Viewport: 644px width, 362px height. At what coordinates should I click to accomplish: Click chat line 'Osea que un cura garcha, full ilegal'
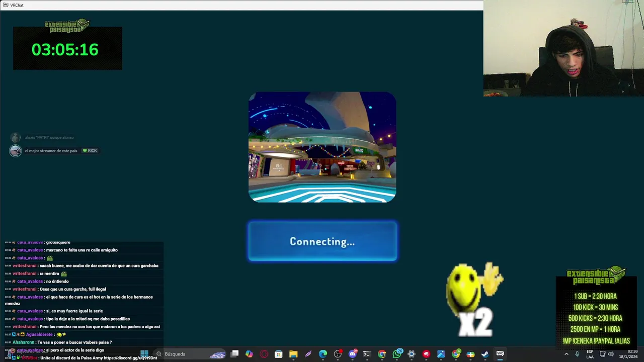(x=73, y=289)
